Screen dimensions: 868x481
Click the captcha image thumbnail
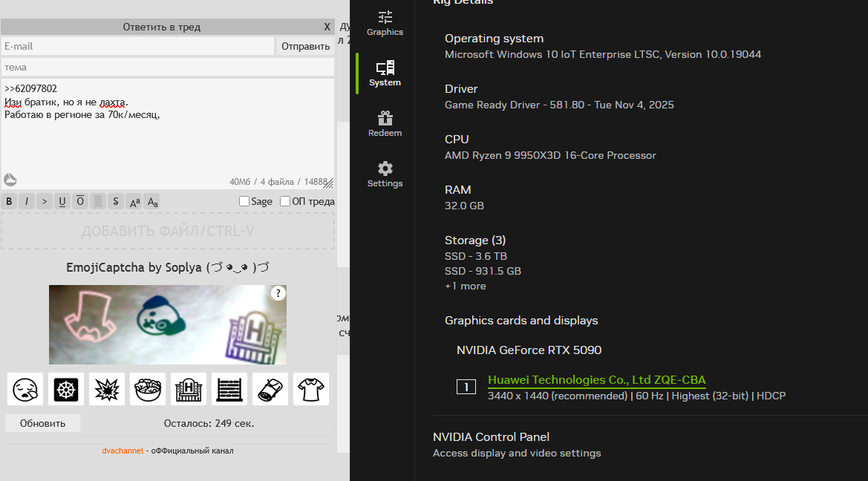[x=168, y=325]
